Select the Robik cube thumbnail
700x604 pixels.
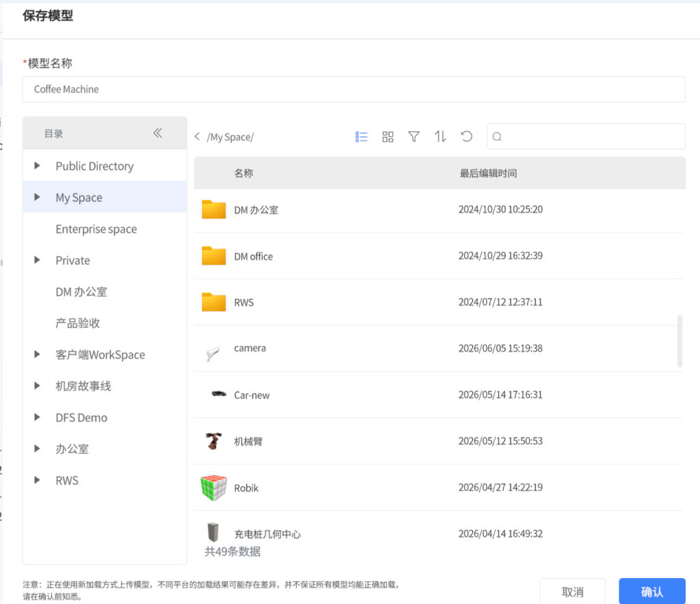213,488
